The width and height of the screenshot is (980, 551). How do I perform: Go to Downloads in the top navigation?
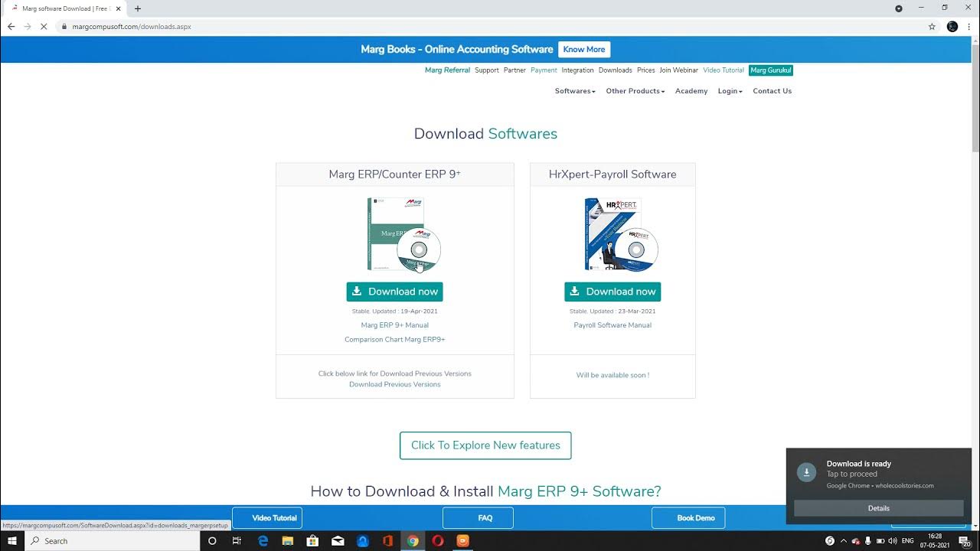(616, 70)
